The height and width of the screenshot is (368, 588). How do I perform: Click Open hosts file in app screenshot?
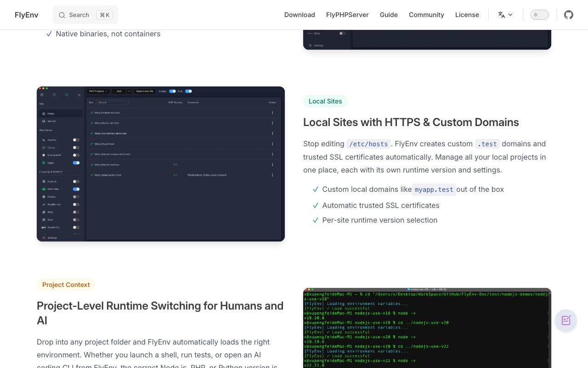145,91
